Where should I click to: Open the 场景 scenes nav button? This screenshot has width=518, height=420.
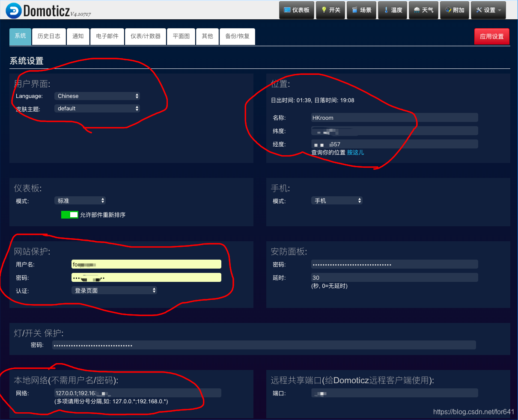coord(362,10)
